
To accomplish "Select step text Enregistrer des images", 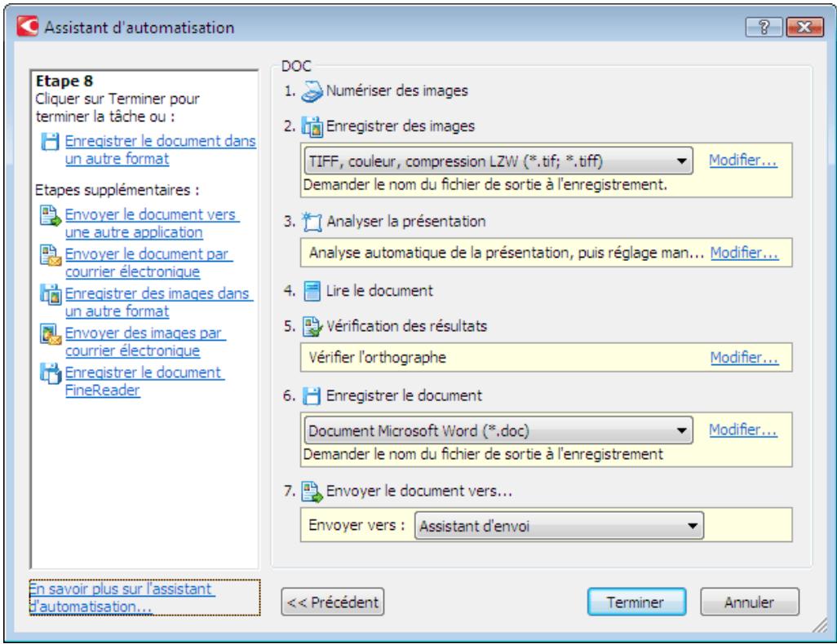I will click(401, 126).
